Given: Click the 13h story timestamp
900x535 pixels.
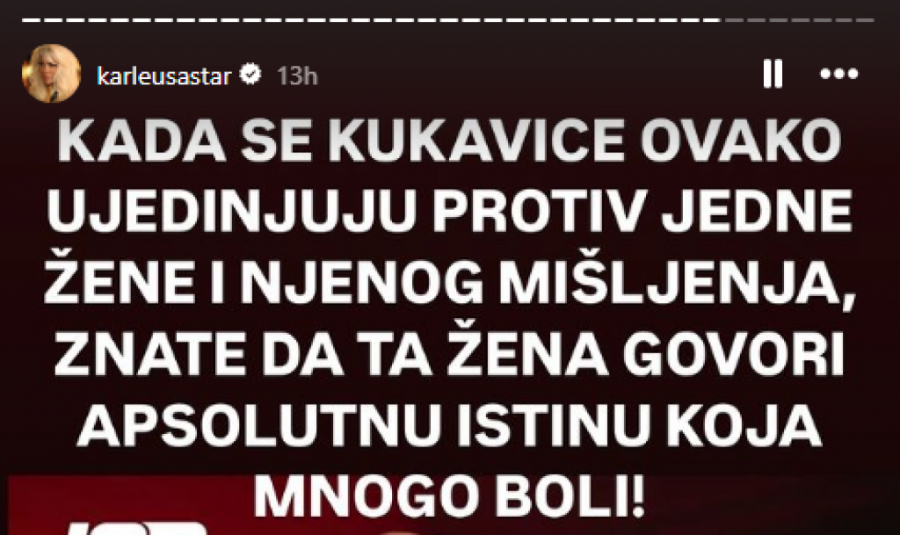Looking at the screenshot, I should (x=297, y=76).
